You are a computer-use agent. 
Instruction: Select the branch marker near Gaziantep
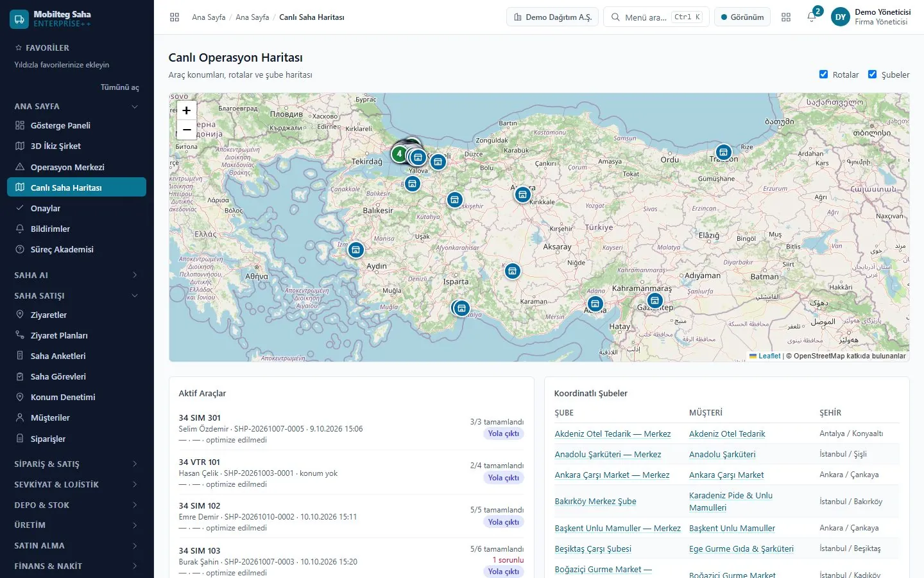click(654, 300)
